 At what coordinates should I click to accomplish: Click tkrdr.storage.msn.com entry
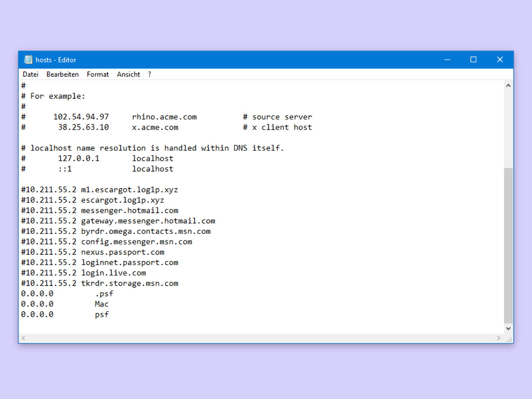click(129, 283)
